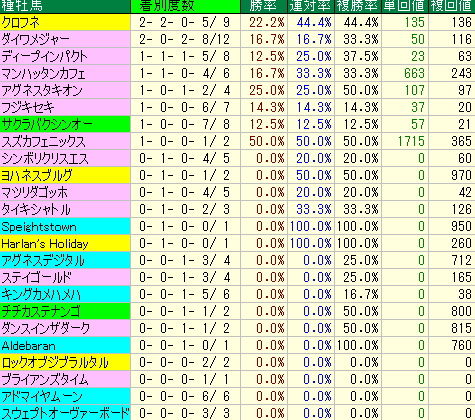Select the アグネスデジタル sire name

coord(43,260)
